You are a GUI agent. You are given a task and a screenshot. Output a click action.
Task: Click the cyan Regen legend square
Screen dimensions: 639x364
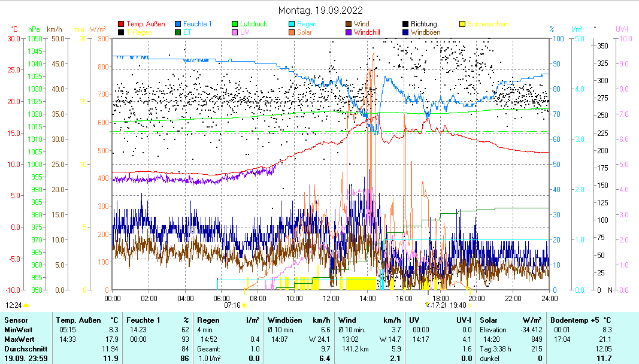coord(292,24)
